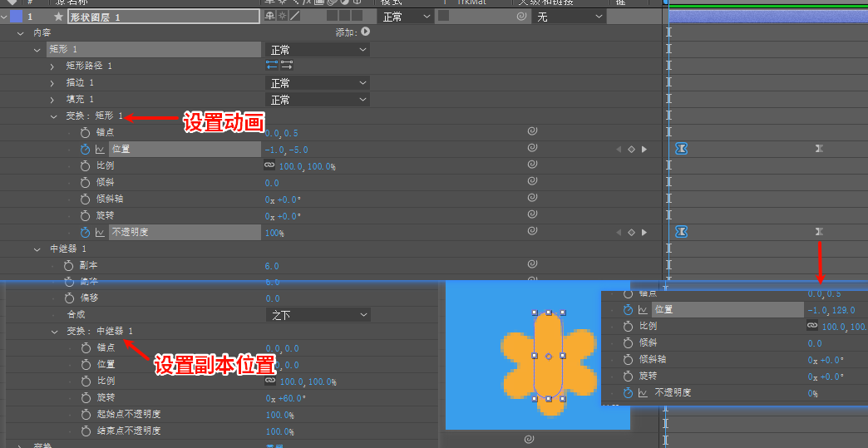Toggle the quality slash switch for 形状图层 1
Screen dimensions: 868x448
[294, 16]
